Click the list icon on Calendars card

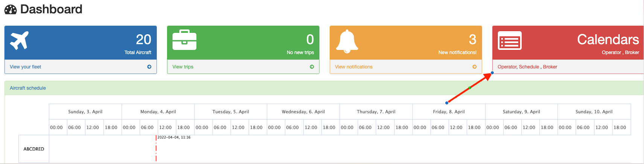point(510,41)
